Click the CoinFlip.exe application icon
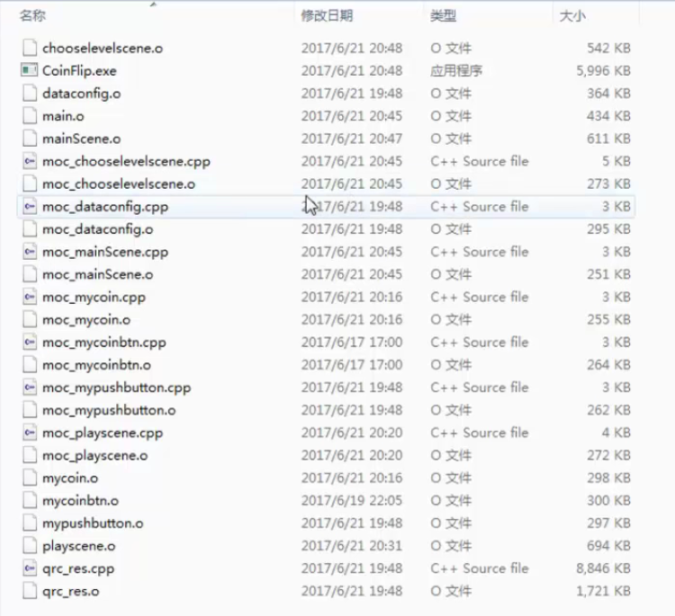 click(x=30, y=70)
